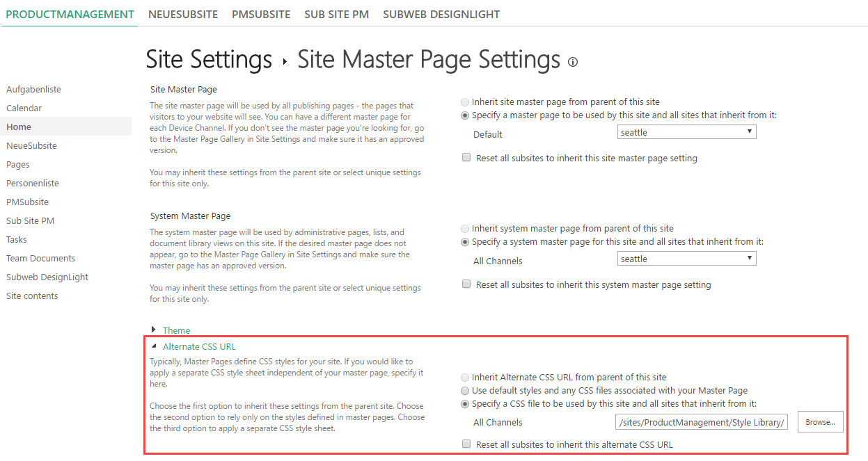Select Inherit site master page from parent
The width and height of the screenshot is (868, 461).
point(465,102)
